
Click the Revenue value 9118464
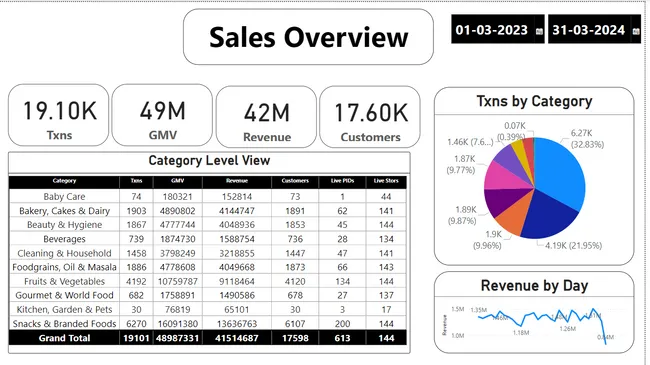(x=237, y=281)
